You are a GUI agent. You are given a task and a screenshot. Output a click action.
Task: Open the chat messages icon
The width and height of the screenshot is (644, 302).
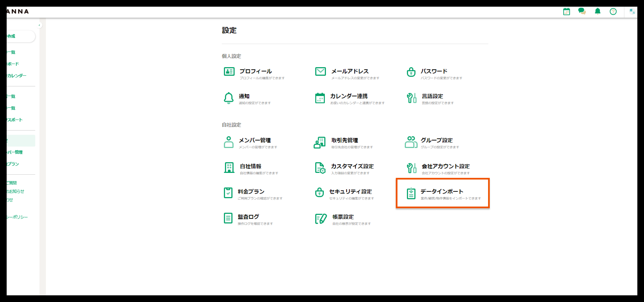point(582,11)
